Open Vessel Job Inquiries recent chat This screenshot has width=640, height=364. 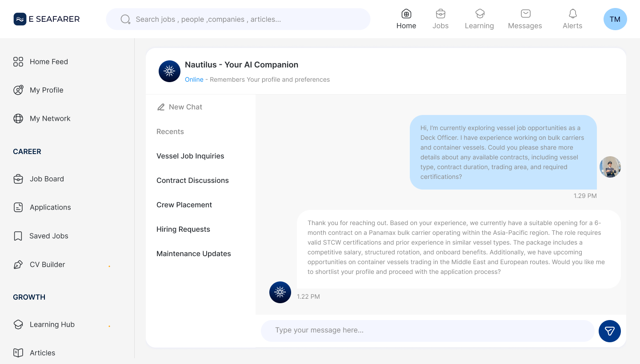click(190, 156)
